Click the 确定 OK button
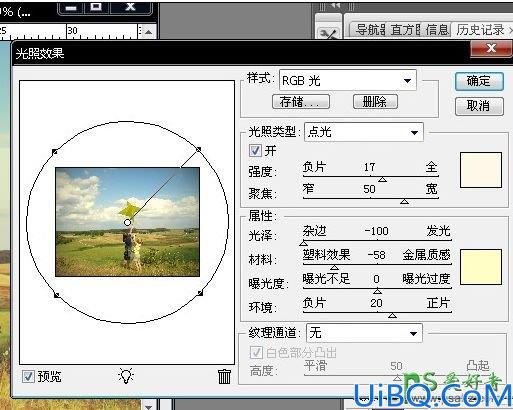The width and height of the screenshot is (513, 410). 479,81
